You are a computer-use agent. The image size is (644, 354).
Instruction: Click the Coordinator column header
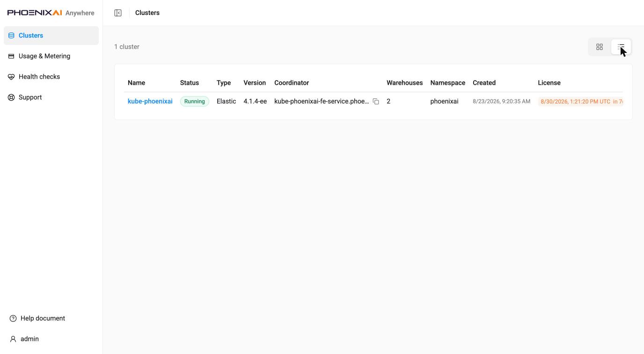tap(292, 83)
